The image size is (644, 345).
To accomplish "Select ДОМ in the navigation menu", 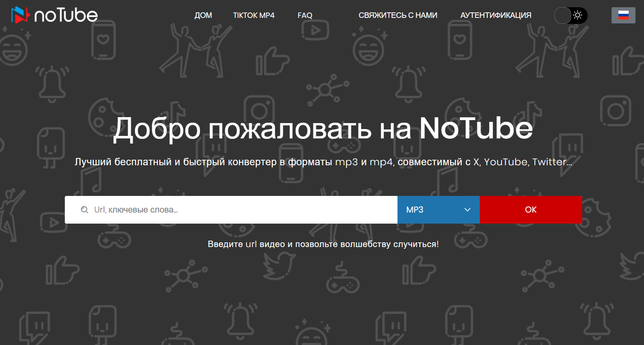I will click(x=203, y=15).
